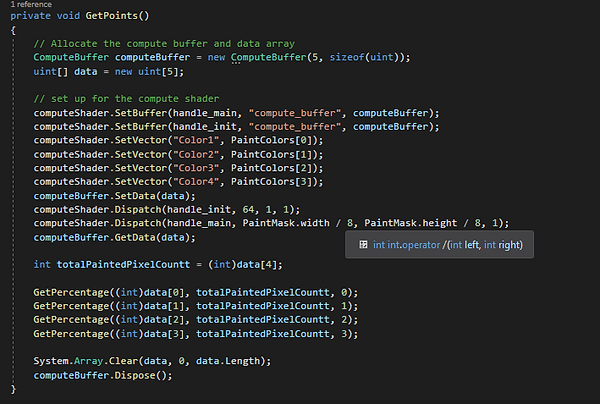Viewport: 600px width, 404px height.
Task: Click 'handle_init' in the second SetBuffer call
Action: pyautogui.click(x=205, y=127)
